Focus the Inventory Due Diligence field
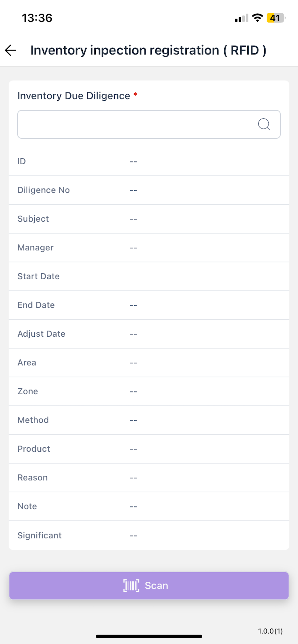This screenshot has width=298, height=644. click(149, 124)
